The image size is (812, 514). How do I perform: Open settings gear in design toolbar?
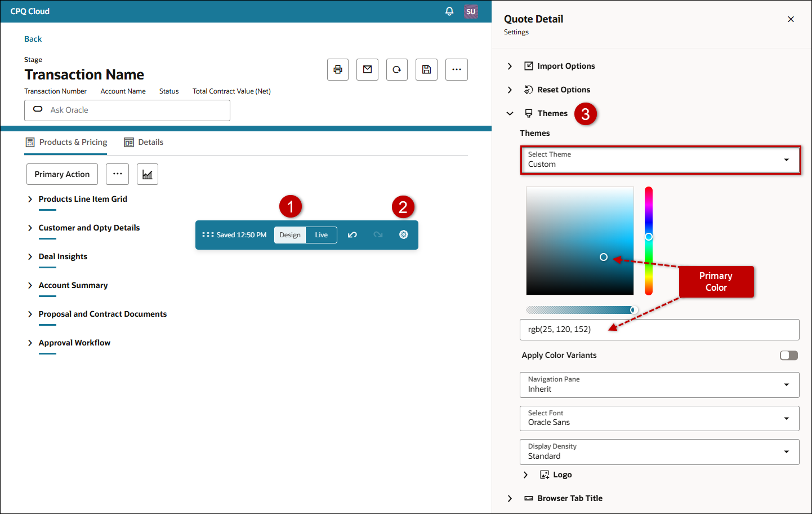403,234
